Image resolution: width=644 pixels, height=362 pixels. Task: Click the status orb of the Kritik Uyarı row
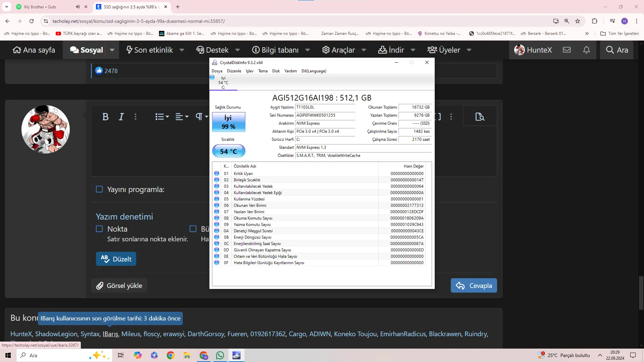[x=217, y=174]
